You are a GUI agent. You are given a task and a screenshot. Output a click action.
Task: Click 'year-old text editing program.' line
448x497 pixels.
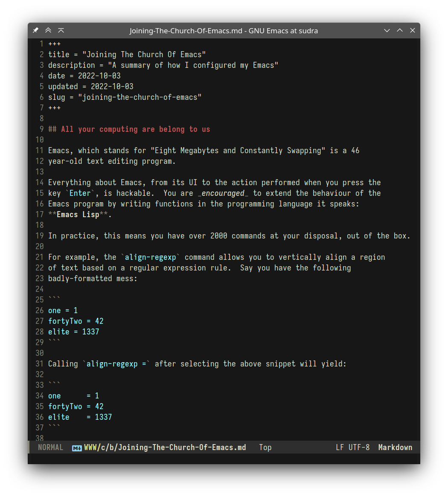click(112, 161)
